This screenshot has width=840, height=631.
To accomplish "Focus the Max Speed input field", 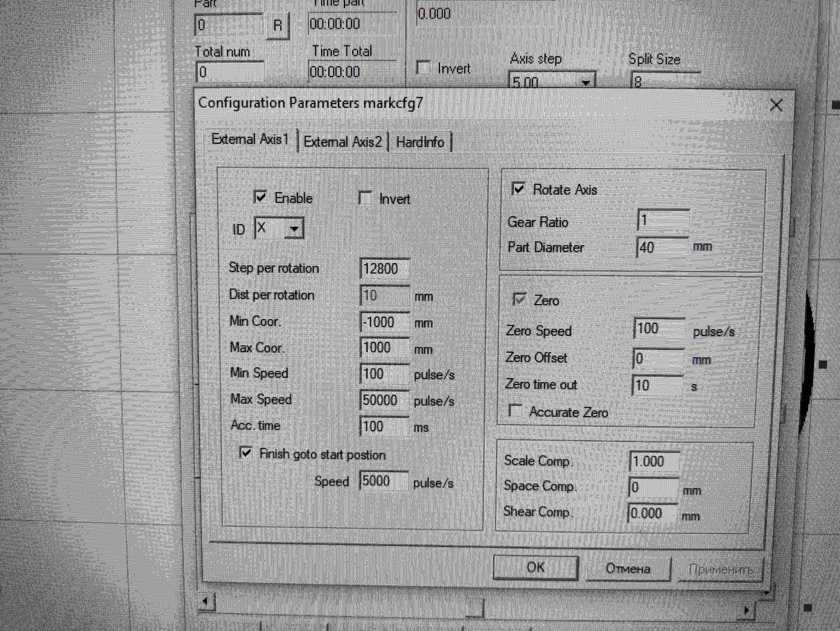I will (384, 400).
